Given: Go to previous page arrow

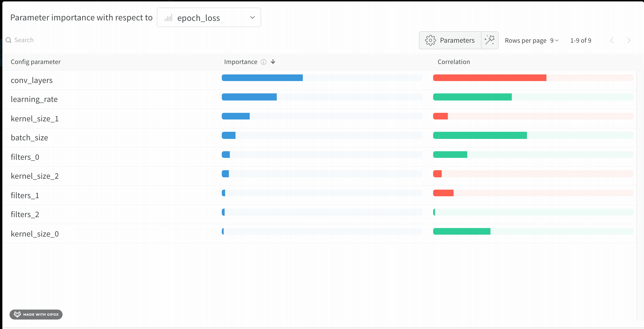Looking at the screenshot, I should (612, 41).
